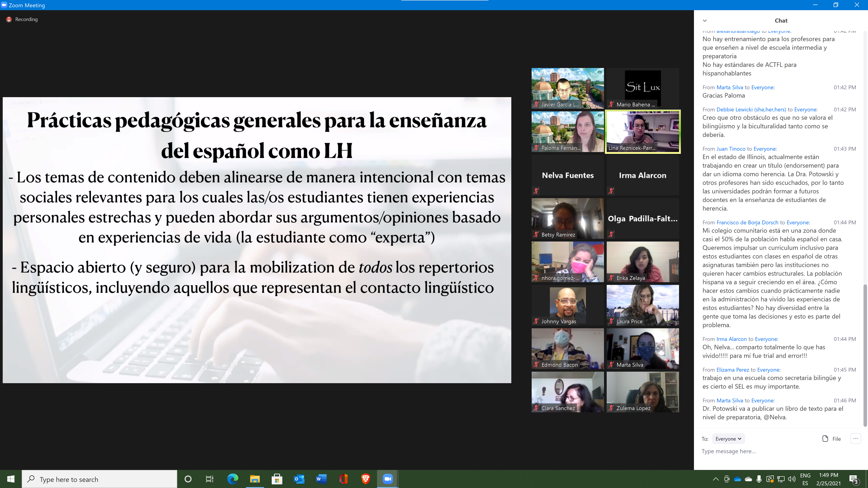Show hidden system tray icons

click(716, 479)
